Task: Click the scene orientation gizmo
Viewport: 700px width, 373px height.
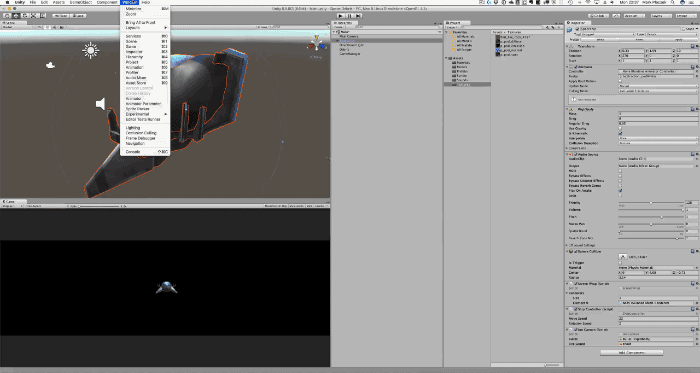Action: click(x=316, y=45)
